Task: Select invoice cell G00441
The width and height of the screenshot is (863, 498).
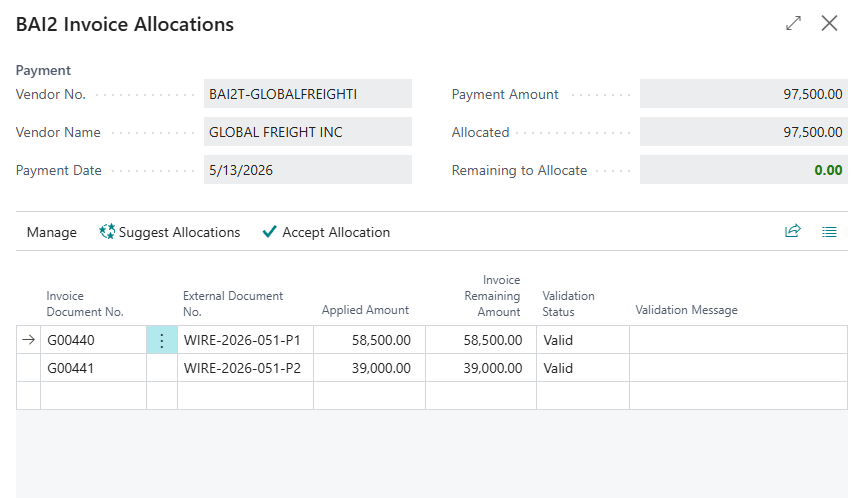Action: coord(94,368)
